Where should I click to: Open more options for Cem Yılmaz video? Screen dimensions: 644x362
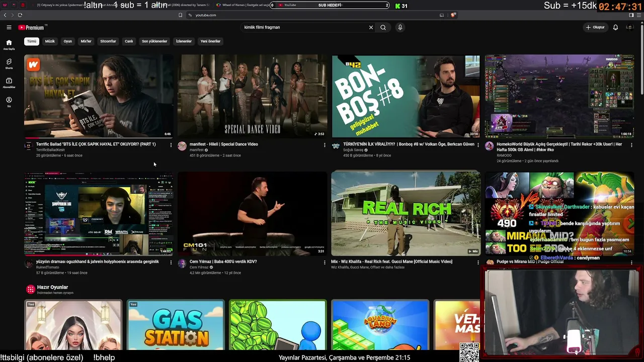click(x=325, y=262)
